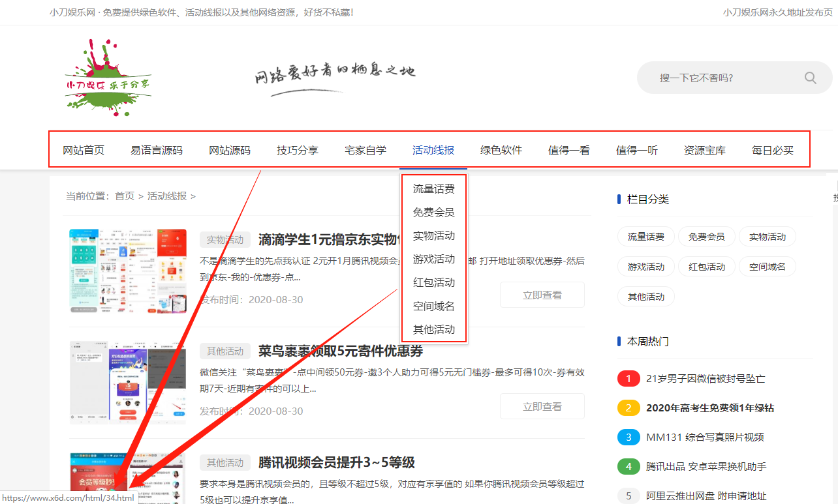The width and height of the screenshot is (838, 504).
Task: Click the 实物活动 tag on 滴滴学生 post
Action: click(225, 240)
